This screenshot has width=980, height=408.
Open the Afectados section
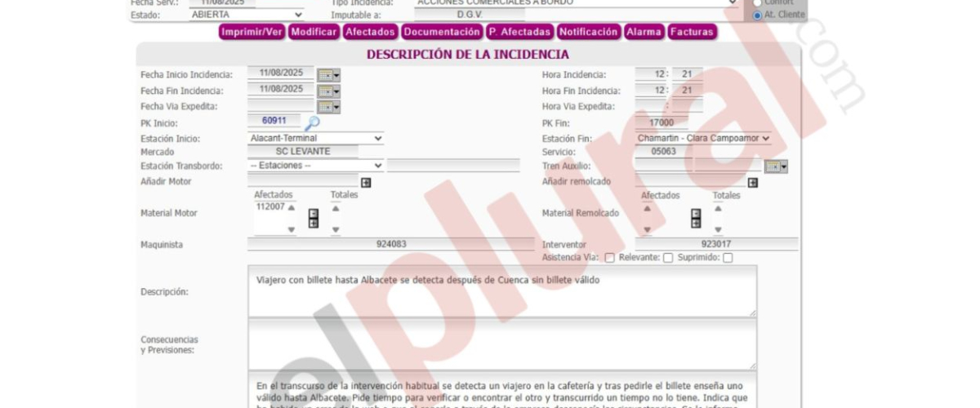pyautogui.click(x=370, y=32)
